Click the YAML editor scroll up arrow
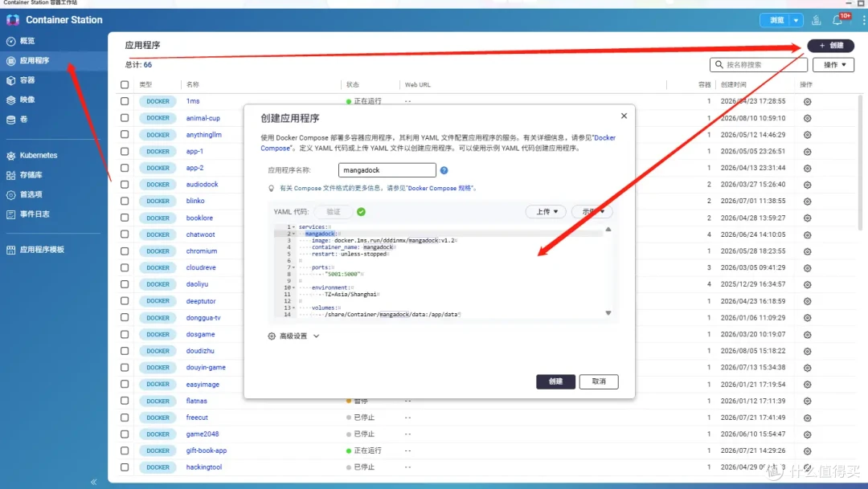The width and height of the screenshot is (868, 489). coord(608,229)
